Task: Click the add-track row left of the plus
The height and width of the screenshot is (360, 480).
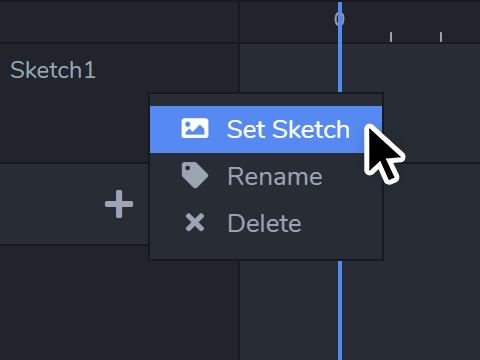Action: coord(50,204)
